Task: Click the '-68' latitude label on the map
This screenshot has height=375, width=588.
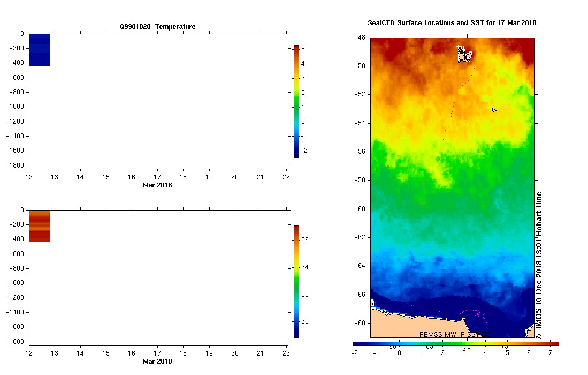Action: [360, 323]
